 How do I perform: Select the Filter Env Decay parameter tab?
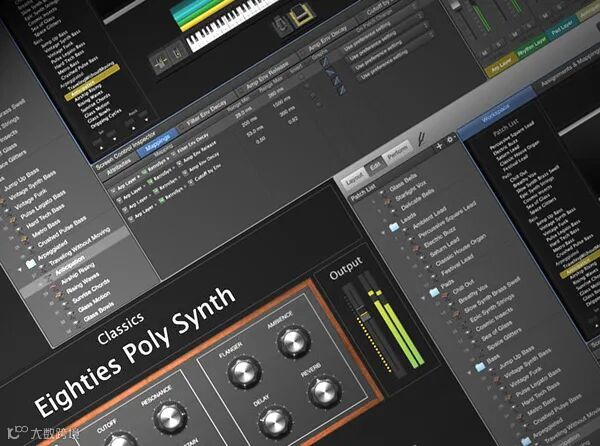coord(207,114)
